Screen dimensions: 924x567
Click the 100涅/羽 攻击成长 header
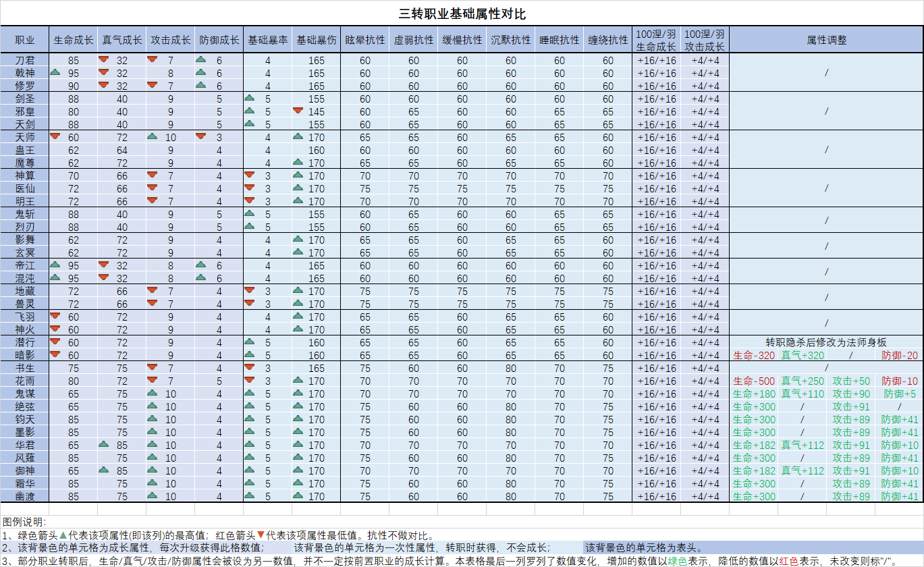[705, 40]
